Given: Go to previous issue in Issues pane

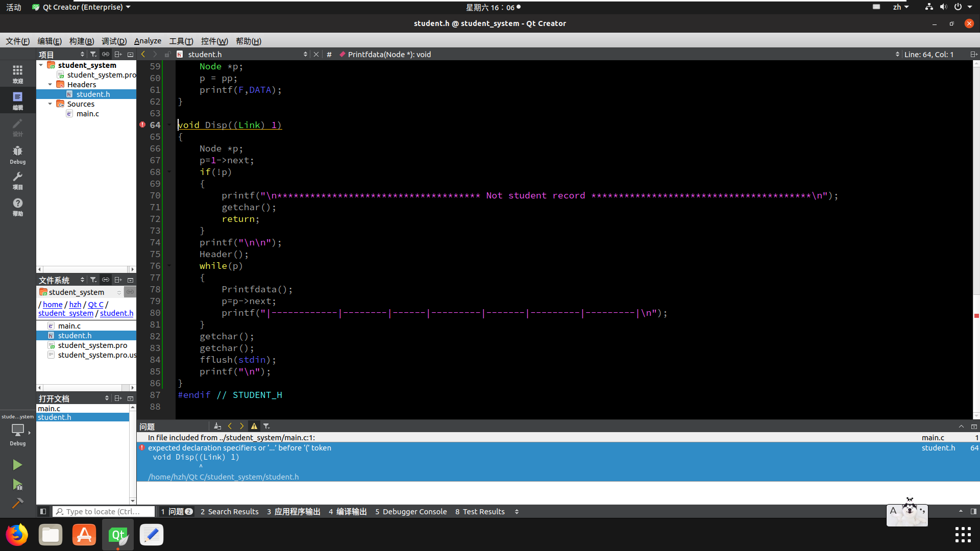Looking at the screenshot, I should (230, 426).
